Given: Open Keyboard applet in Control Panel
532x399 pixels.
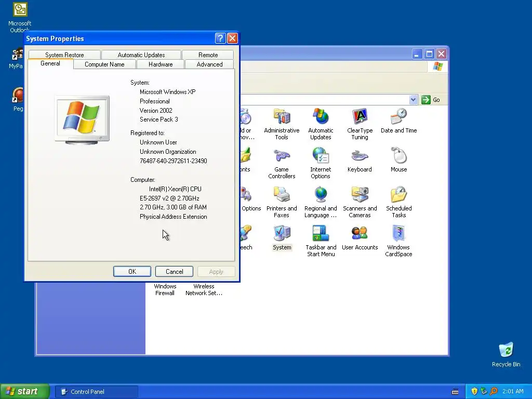Looking at the screenshot, I should click(x=360, y=160).
